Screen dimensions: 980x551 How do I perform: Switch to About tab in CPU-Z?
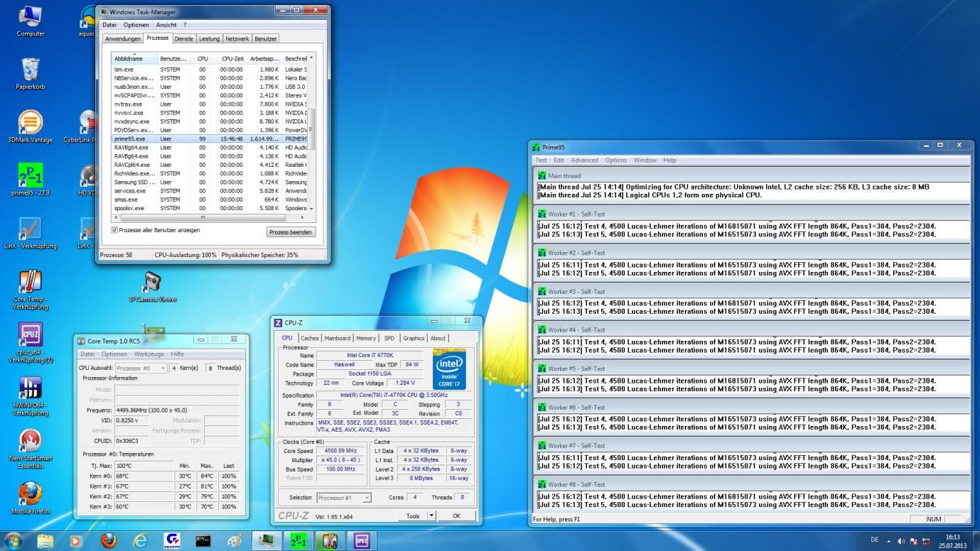point(438,338)
